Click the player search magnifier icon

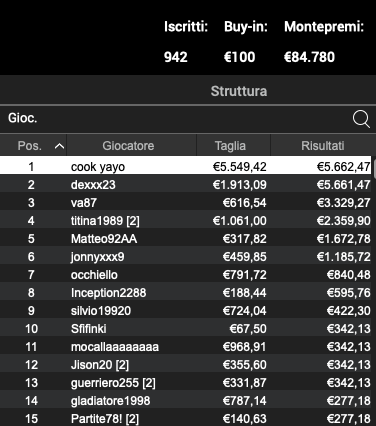pos(361,119)
